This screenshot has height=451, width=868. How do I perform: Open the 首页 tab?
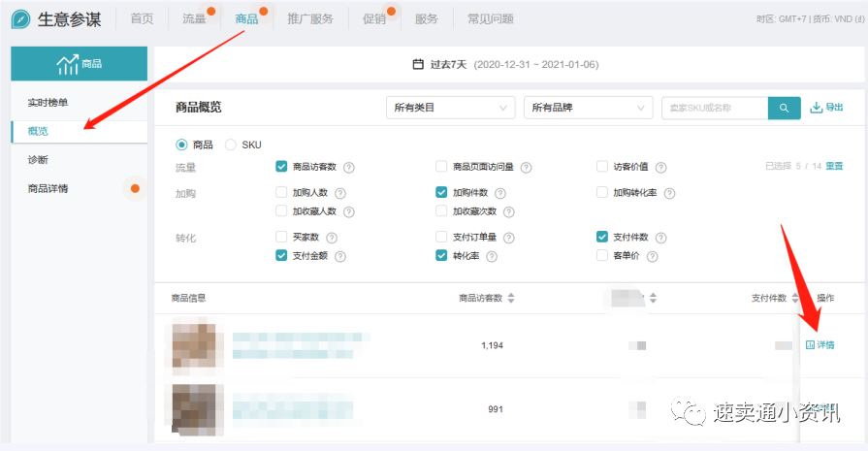pos(142,18)
